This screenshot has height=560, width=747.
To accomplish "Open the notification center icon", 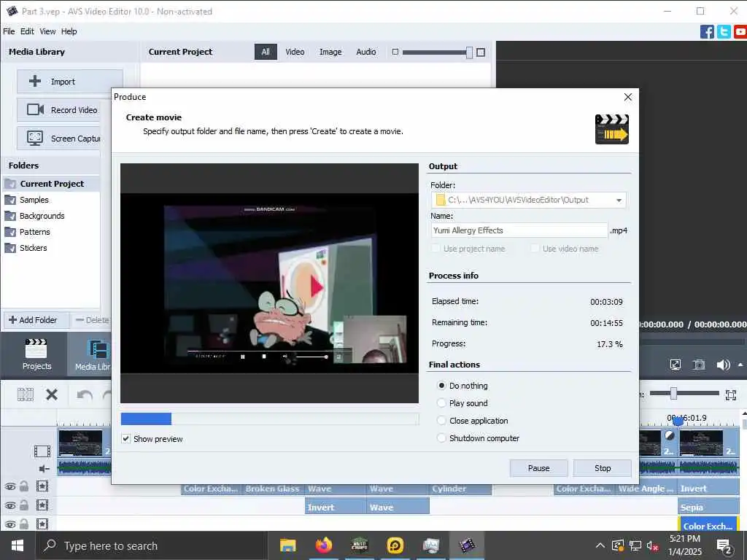I will [x=724, y=545].
